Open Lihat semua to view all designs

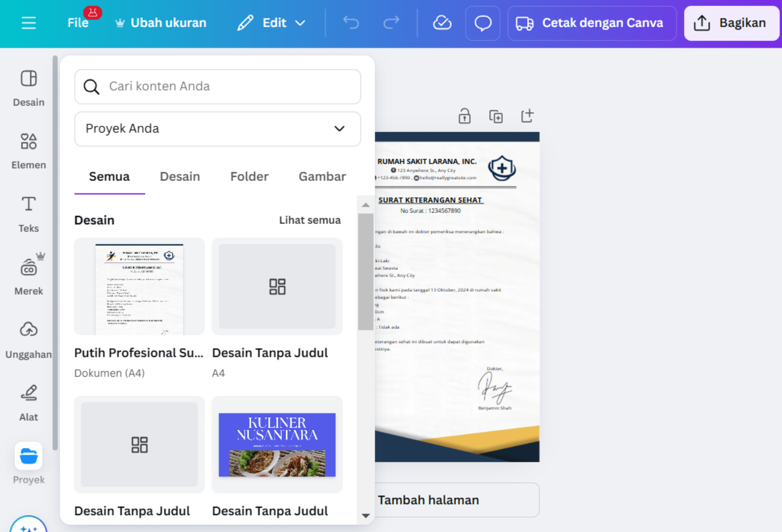[x=310, y=220]
